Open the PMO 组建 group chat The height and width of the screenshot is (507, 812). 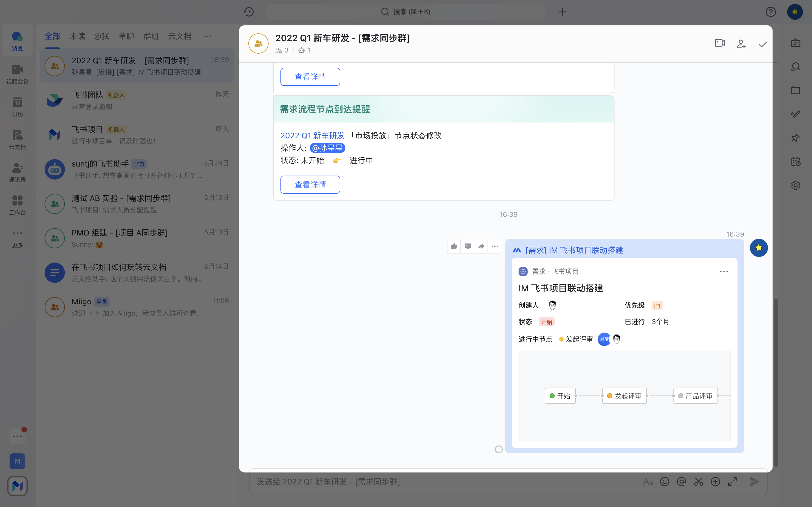click(137, 238)
